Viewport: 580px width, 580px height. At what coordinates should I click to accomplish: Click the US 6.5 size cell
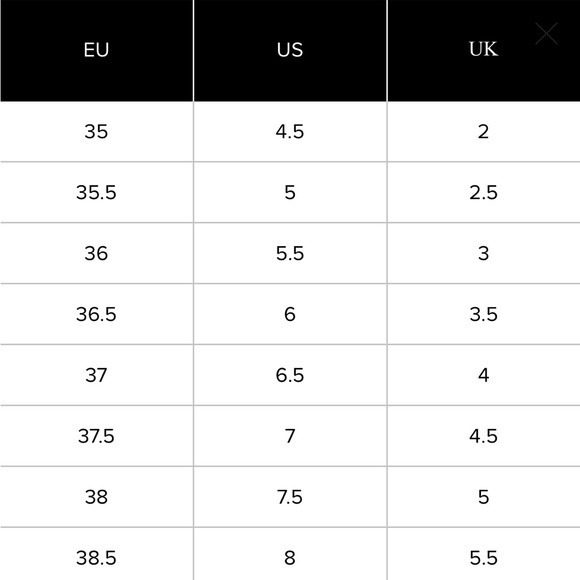coord(290,375)
